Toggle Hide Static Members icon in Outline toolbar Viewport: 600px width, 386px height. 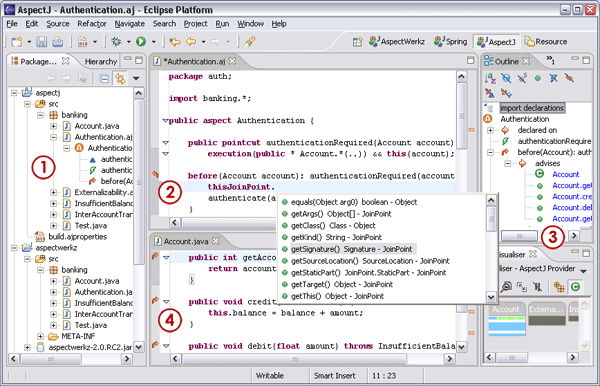point(522,78)
